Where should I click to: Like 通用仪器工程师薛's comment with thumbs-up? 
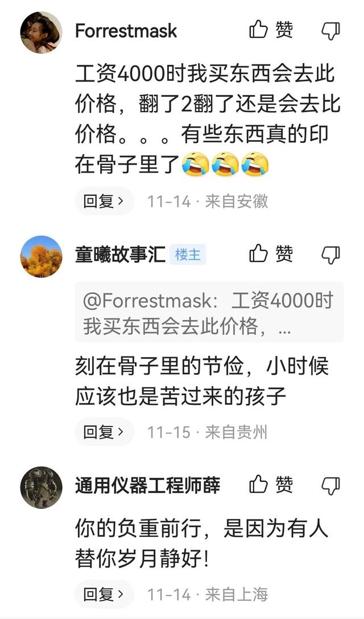271,485
